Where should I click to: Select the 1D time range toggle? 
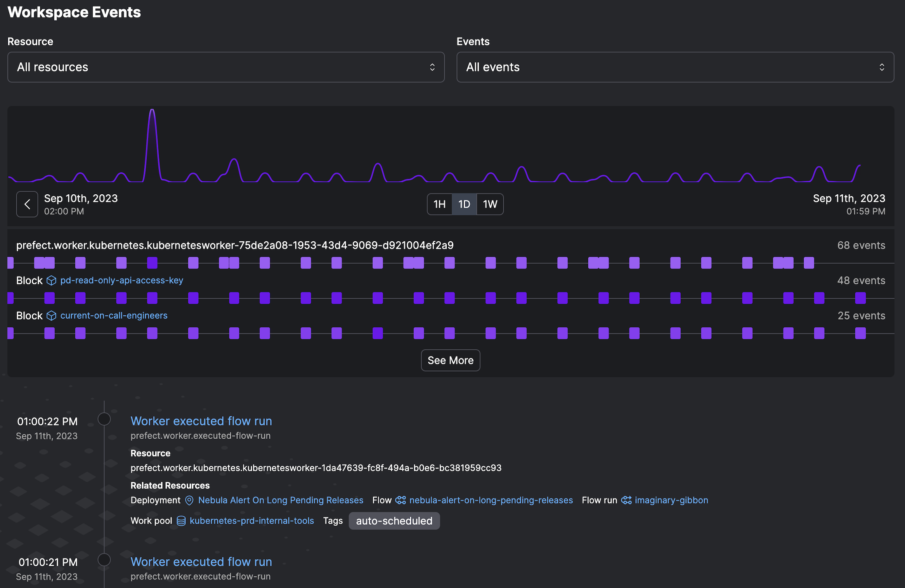coord(465,204)
